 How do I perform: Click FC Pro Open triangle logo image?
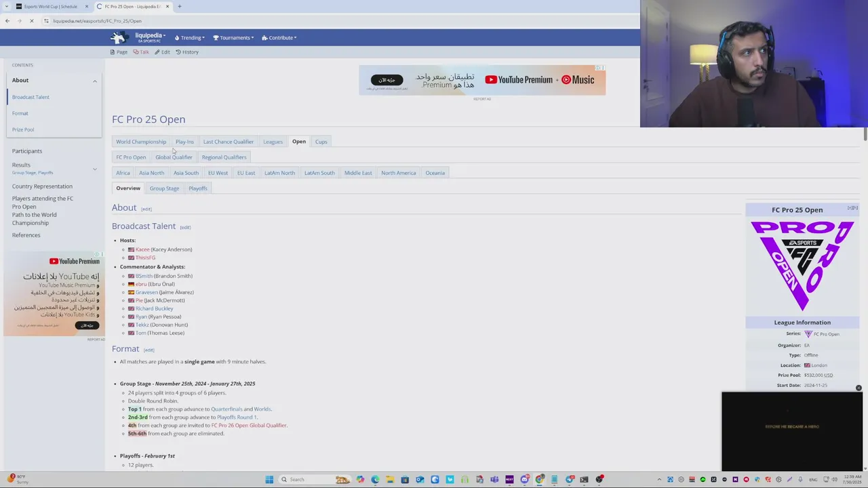(802, 266)
